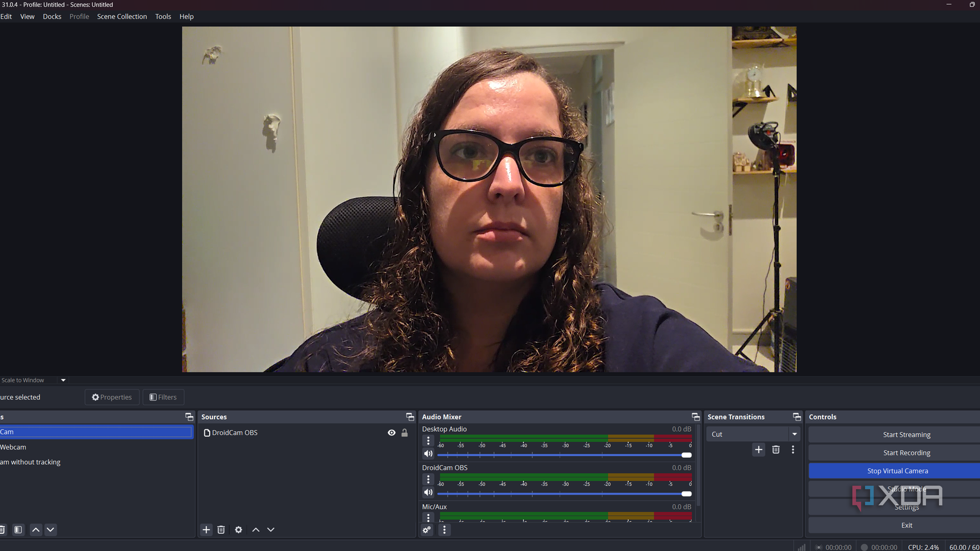This screenshot has height=551, width=980.
Task: Mute Desktop Audio with the speaker icon
Action: 428,453
